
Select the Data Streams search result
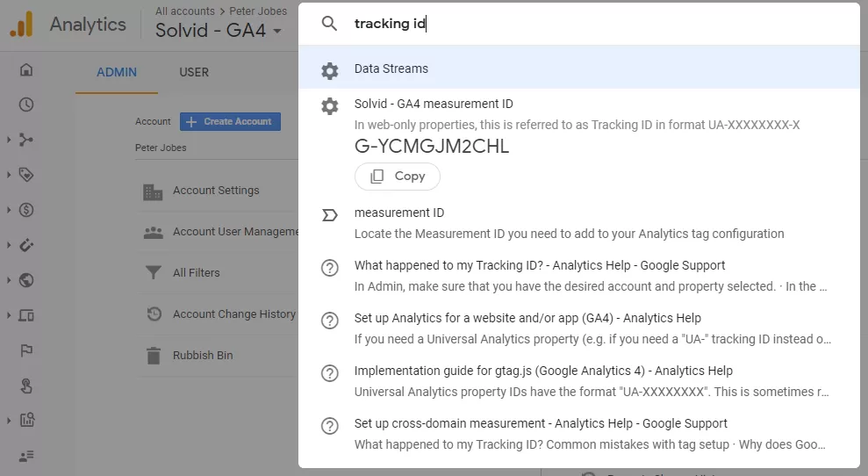[x=579, y=67]
